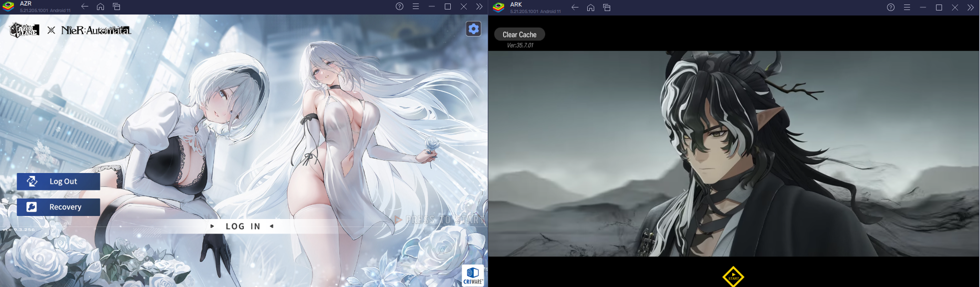This screenshot has width=980, height=287.
Task: Expand sidebar chevrons in AZR window
Action: coord(479,6)
